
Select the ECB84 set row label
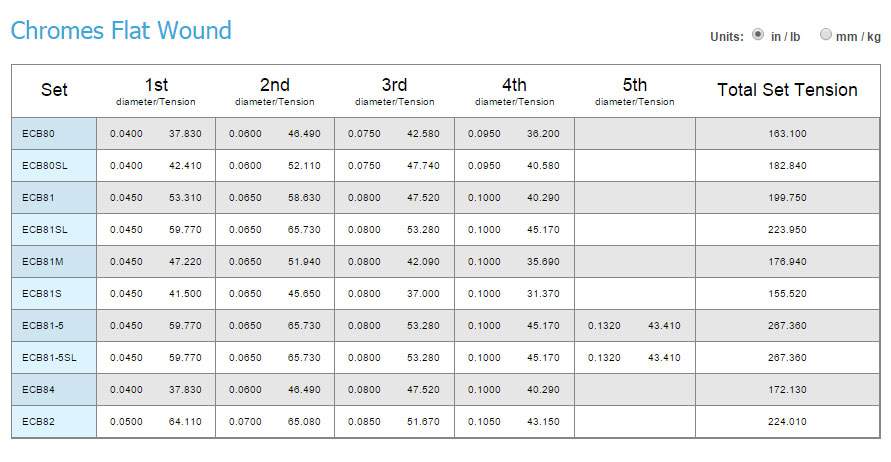tap(54, 390)
